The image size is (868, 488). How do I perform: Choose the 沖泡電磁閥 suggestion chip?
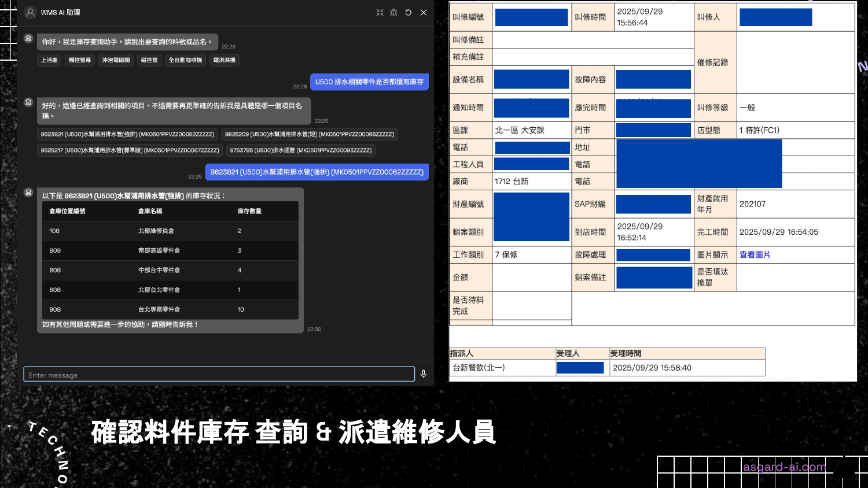pyautogui.click(x=116, y=60)
